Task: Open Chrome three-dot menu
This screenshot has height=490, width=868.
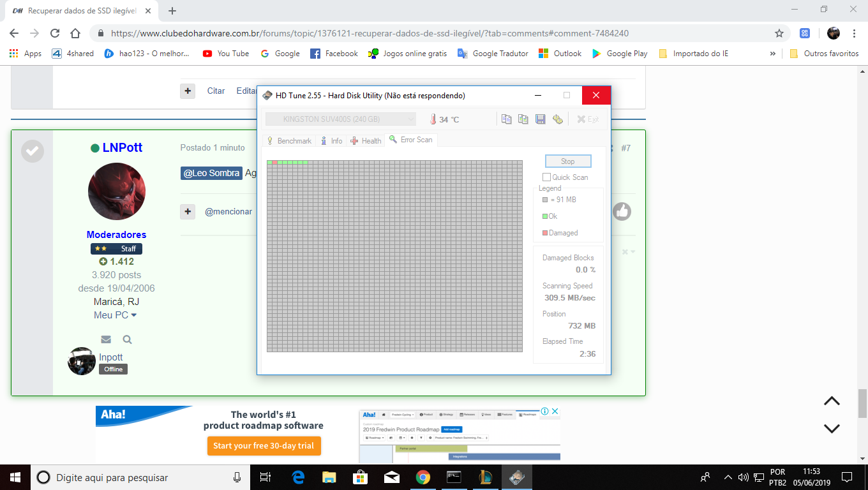Action: click(x=854, y=33)
